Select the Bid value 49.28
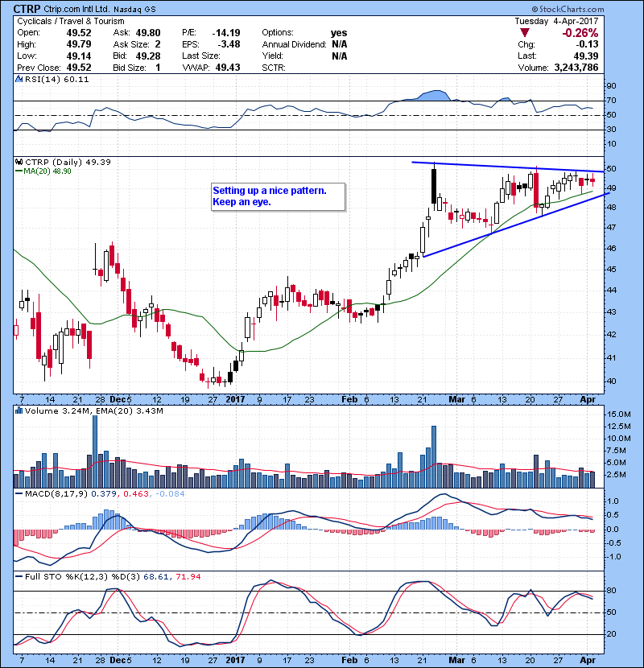 click(x=148, y=56)
